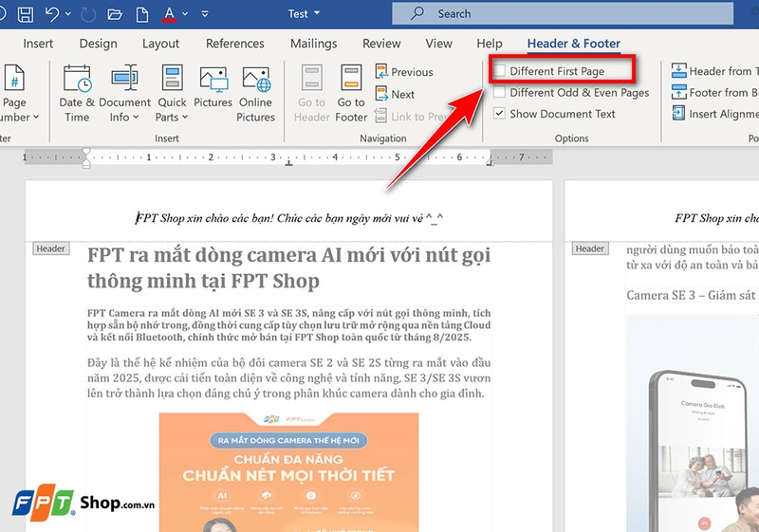Uncheck Show Document Text
This screenshot has height=532, width=759.
pos(500,114)
